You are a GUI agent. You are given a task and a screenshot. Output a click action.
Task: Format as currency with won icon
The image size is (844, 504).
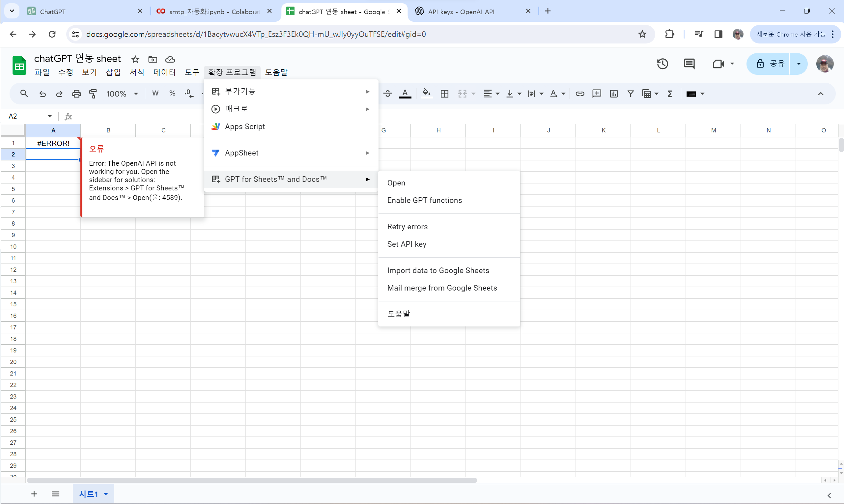[155, 94]
